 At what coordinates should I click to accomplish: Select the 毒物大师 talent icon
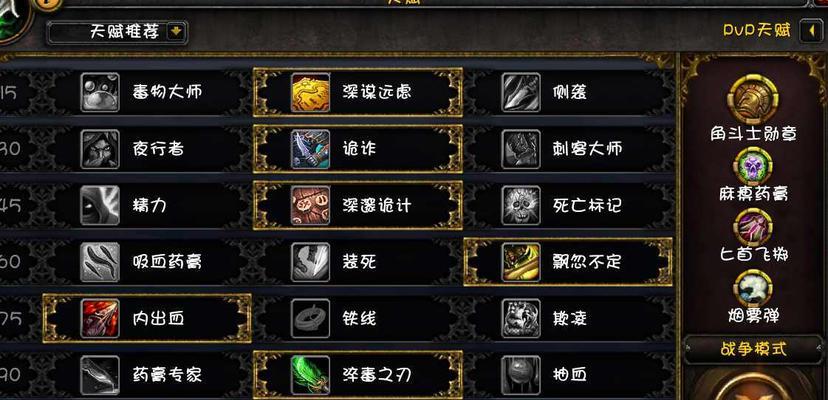[100, 92]
